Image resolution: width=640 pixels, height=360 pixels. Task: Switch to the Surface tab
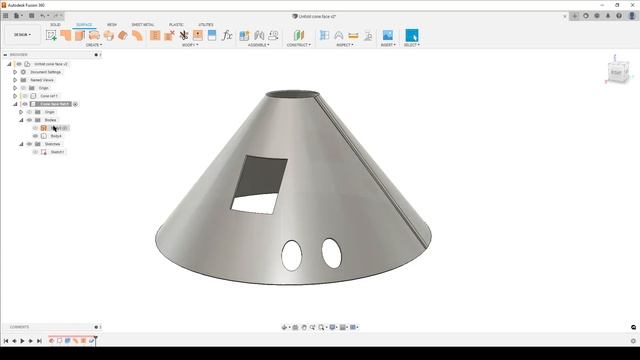click(x=84, y=24)
